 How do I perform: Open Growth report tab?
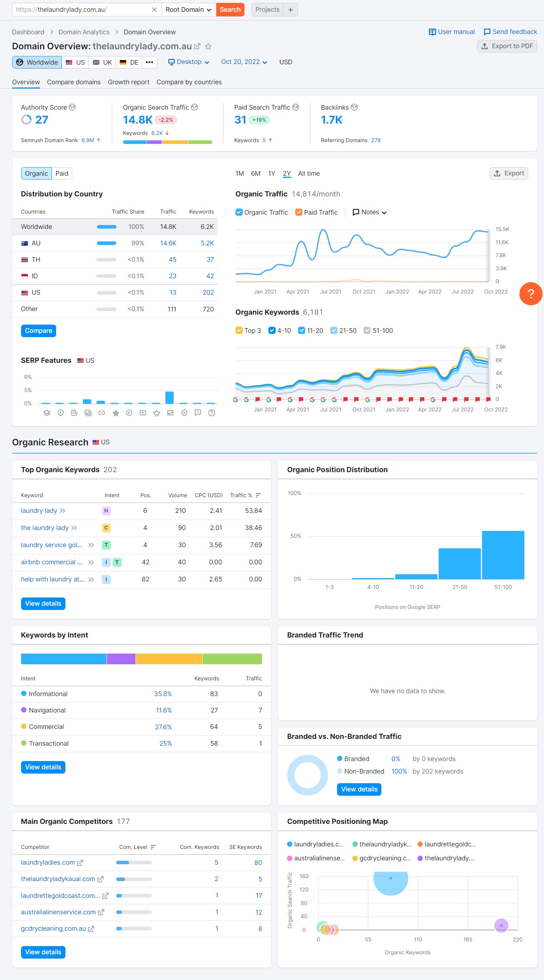(129, 82)
